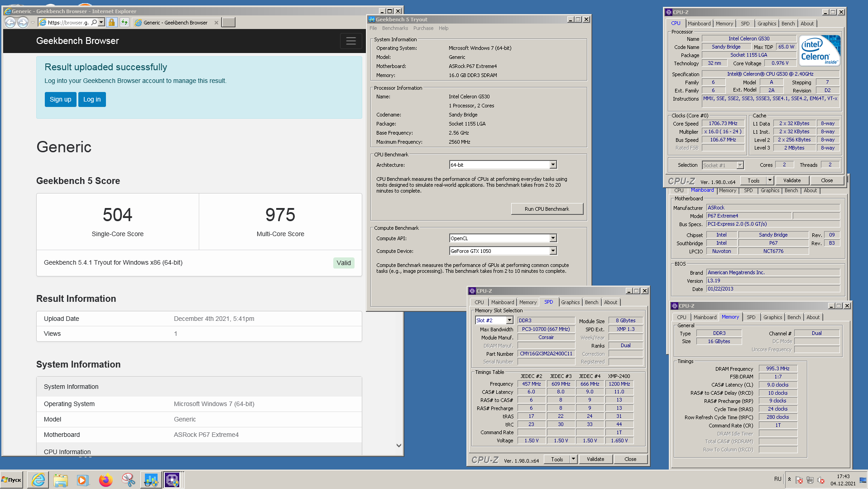Click the Sign up button

click(60, 100)
